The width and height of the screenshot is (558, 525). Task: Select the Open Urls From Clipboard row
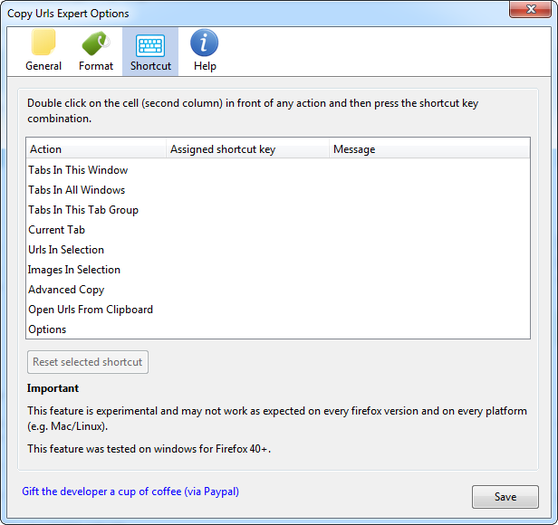tap(278, 310)
